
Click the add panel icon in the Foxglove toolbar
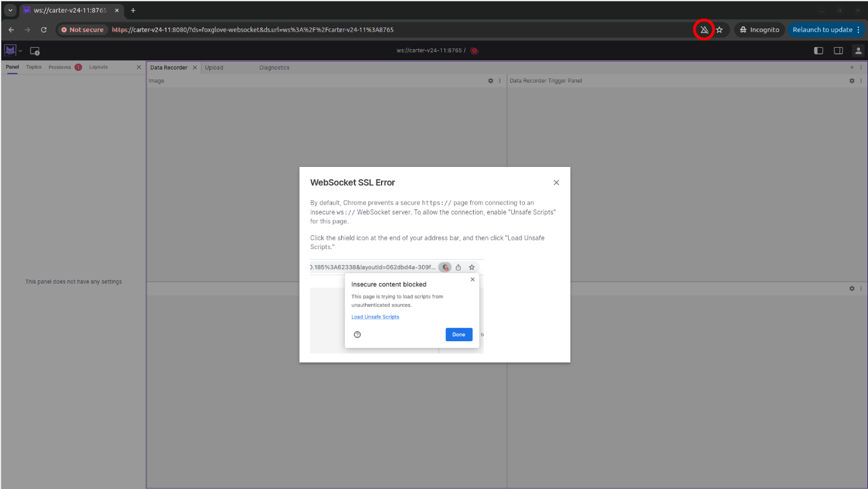(853, 67)
